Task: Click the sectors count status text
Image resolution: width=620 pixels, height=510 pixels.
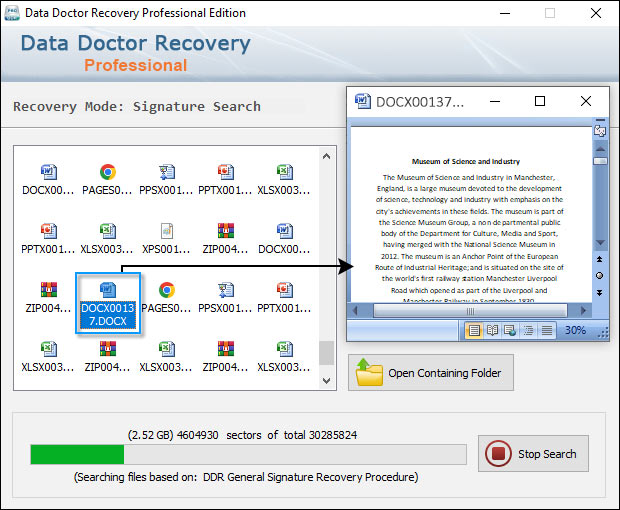Action: [242, 435]
